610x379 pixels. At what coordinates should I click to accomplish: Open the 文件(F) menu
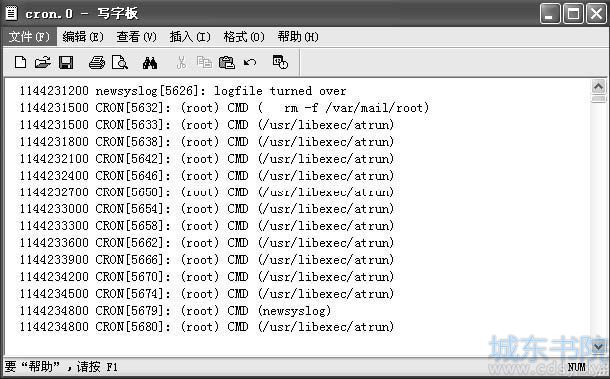(x=30, y=37)
